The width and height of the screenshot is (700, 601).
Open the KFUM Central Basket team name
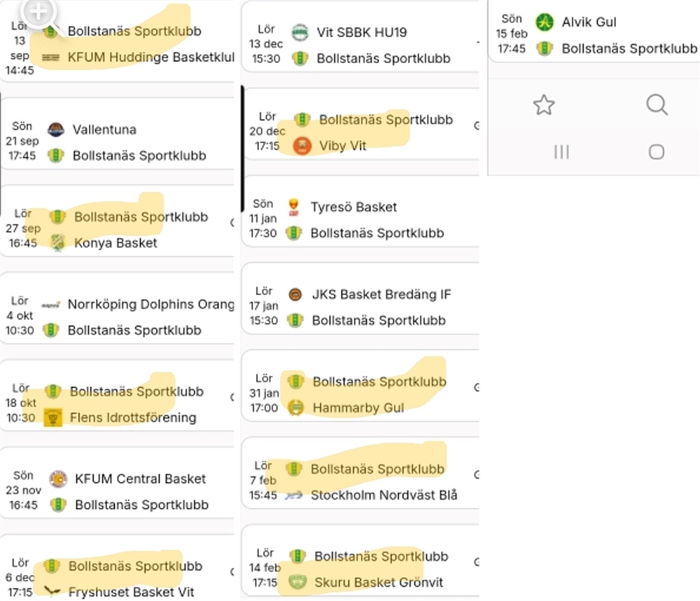click(140, 478)
